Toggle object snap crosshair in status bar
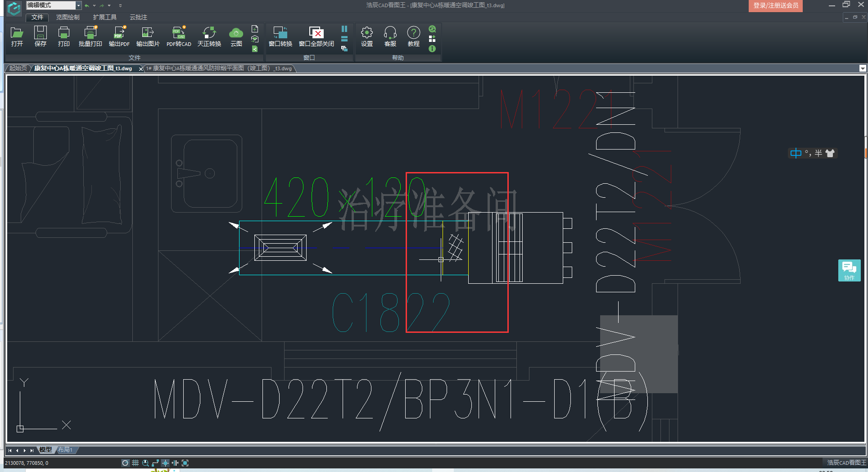868x472 pixels. [165, 463]
